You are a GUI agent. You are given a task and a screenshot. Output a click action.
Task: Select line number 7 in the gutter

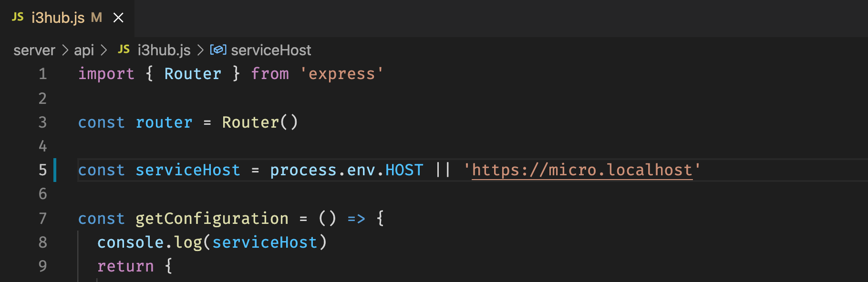point(42,218)
